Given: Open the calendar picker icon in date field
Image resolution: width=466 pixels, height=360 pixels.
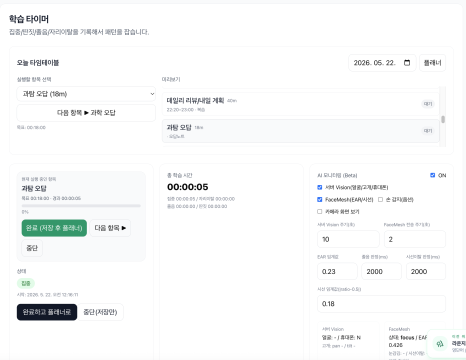Looking at the screenshot, I should point(407,63).
